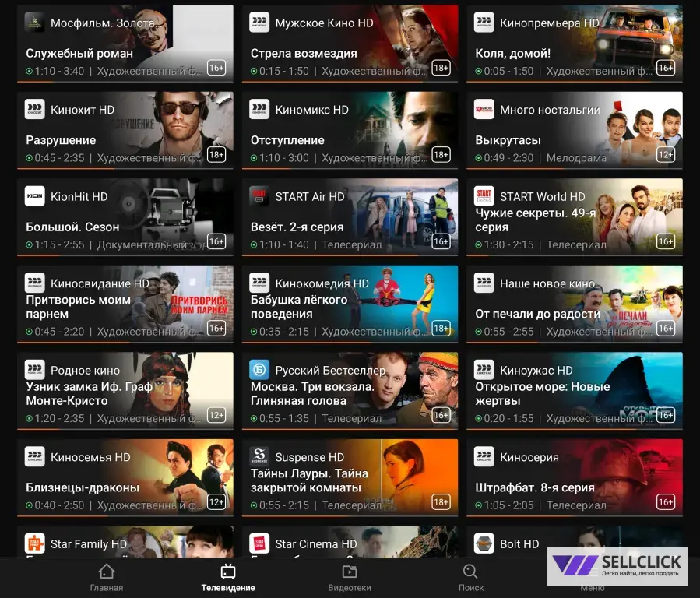
Task: Click the Suspense HD channel logo
Action: [x=259, y=456]
